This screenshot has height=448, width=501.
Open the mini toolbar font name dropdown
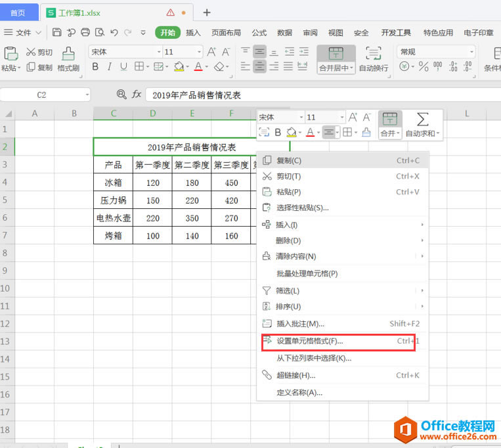pos(301,118)
